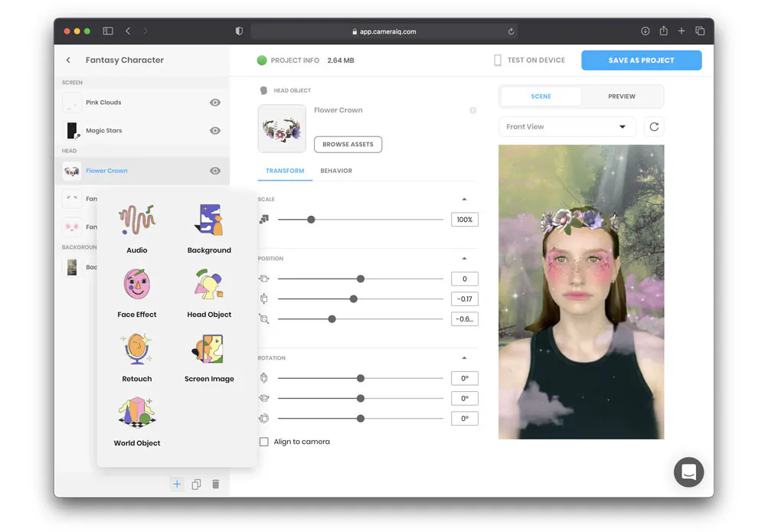The width and height of the screenshot is (768, 532).
Task: Click the first rotation slider handle
Action: [361, 378]
